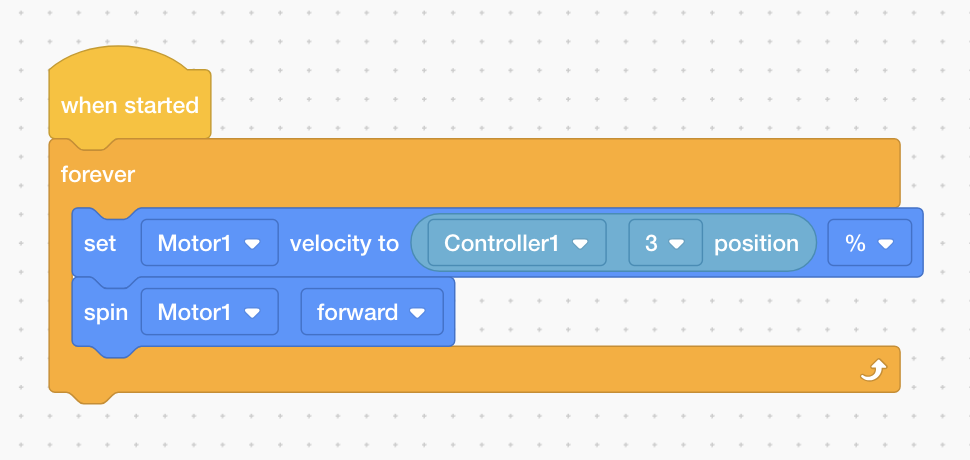Click the arrow beside forward
This screenshot has width=970, height=460.
(418, 313)
